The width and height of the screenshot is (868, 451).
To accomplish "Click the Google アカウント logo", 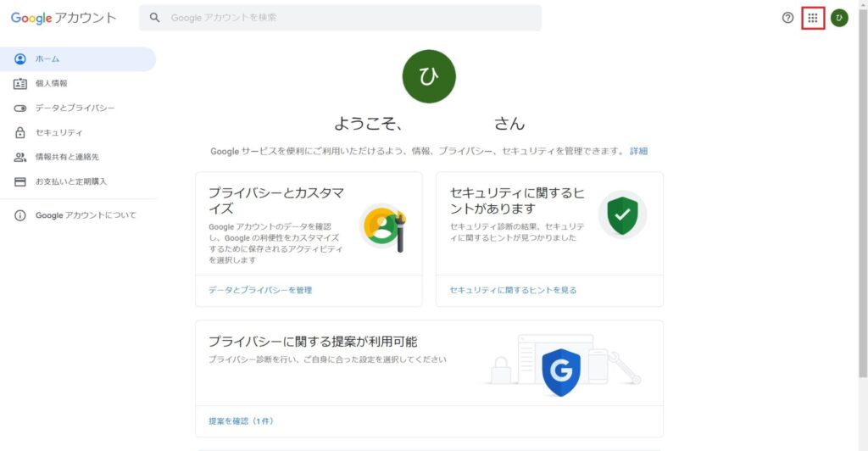I will 64,18.
